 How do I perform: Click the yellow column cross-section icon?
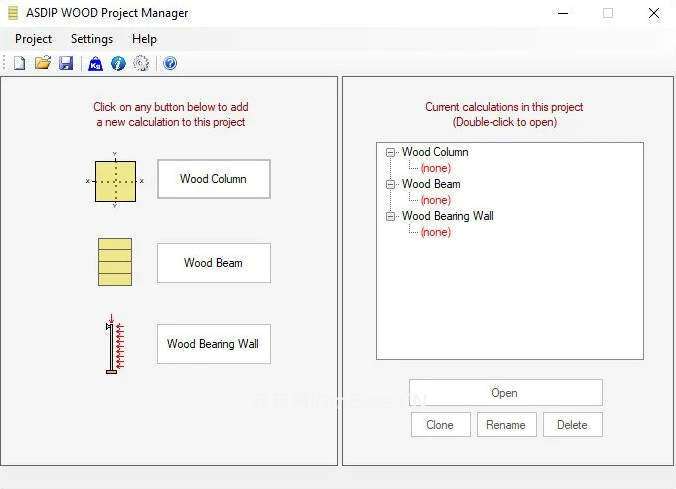[115, 181]
